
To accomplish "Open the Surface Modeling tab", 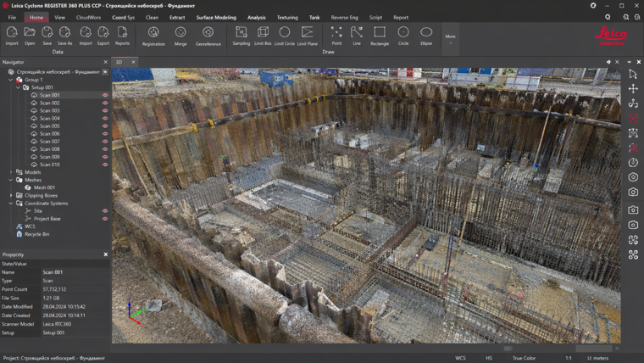I will [216, 17].
